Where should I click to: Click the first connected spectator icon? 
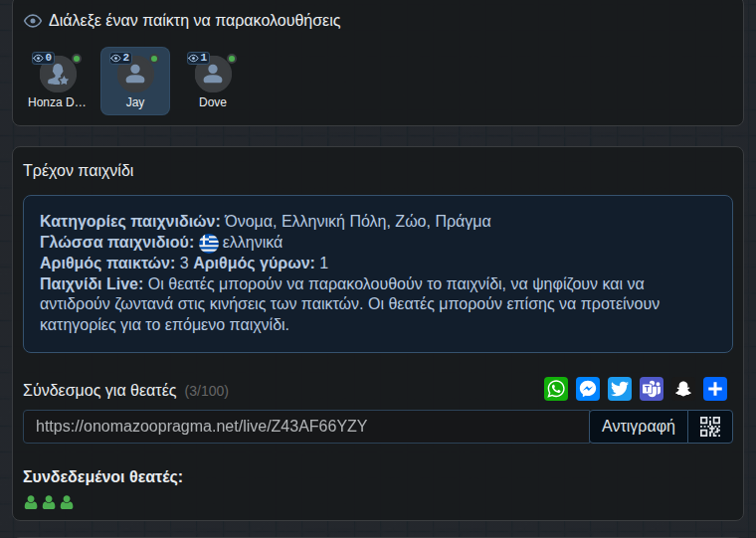(31, 502)
